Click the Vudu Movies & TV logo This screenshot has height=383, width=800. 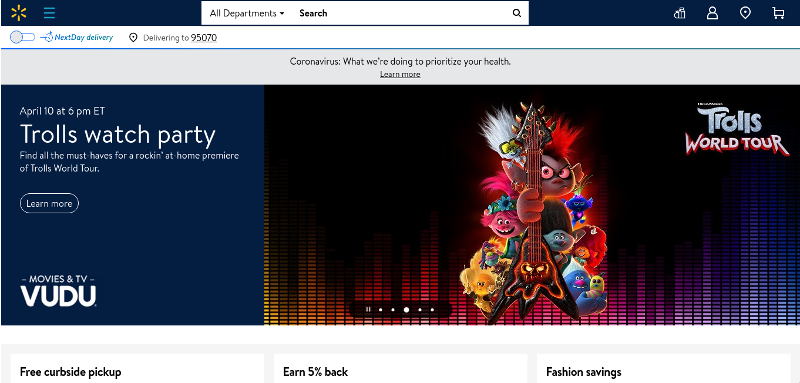(58, 291)
